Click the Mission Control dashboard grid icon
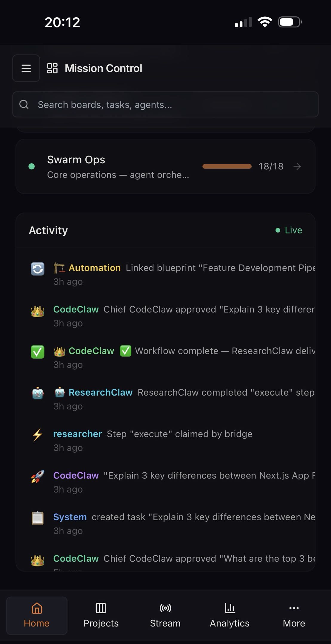The height and width of the screenshot is (644, 331). (x=53, y=68)
